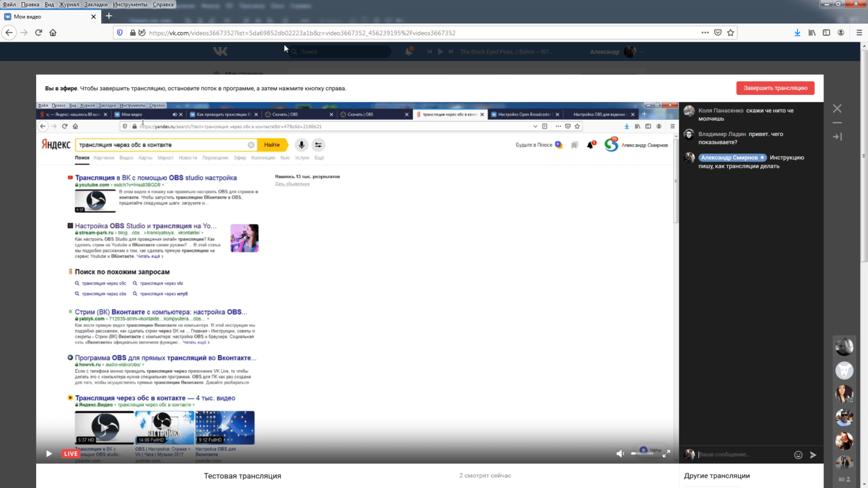Expand Александр profile menu in header

[x=616, y=51]
